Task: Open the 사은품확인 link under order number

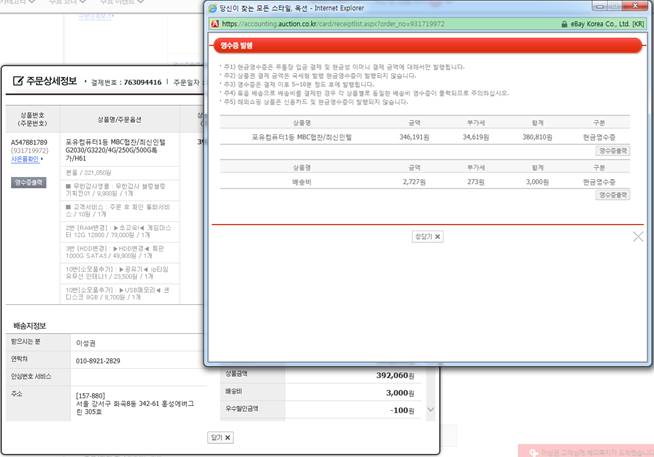Action: [x=25, y=159]
